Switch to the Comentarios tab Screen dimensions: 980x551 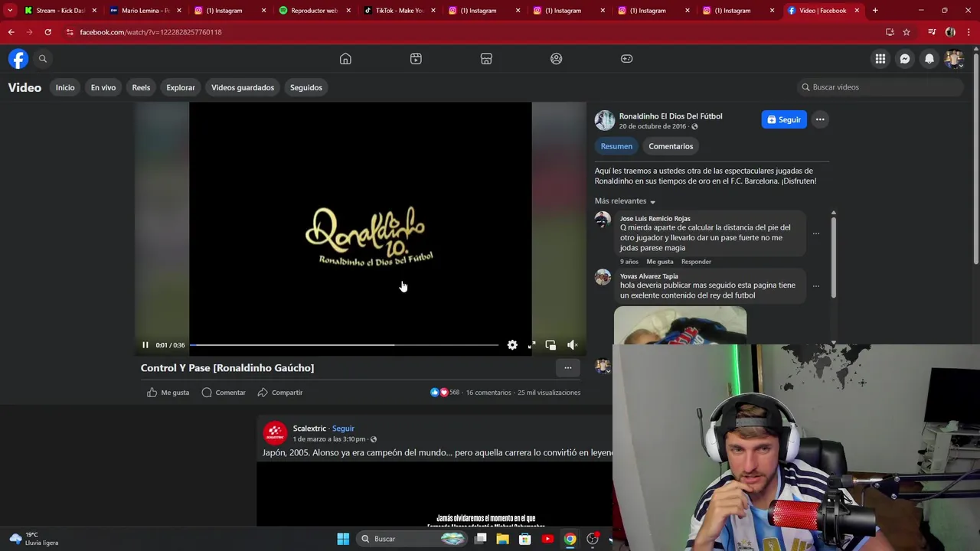[671, 146]
